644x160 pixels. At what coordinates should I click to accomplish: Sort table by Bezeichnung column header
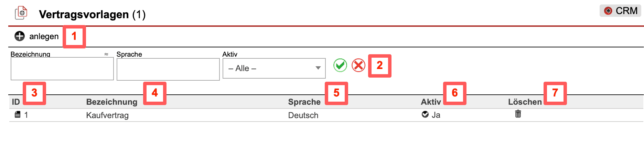pyautogui.click(x=111, y=102)
